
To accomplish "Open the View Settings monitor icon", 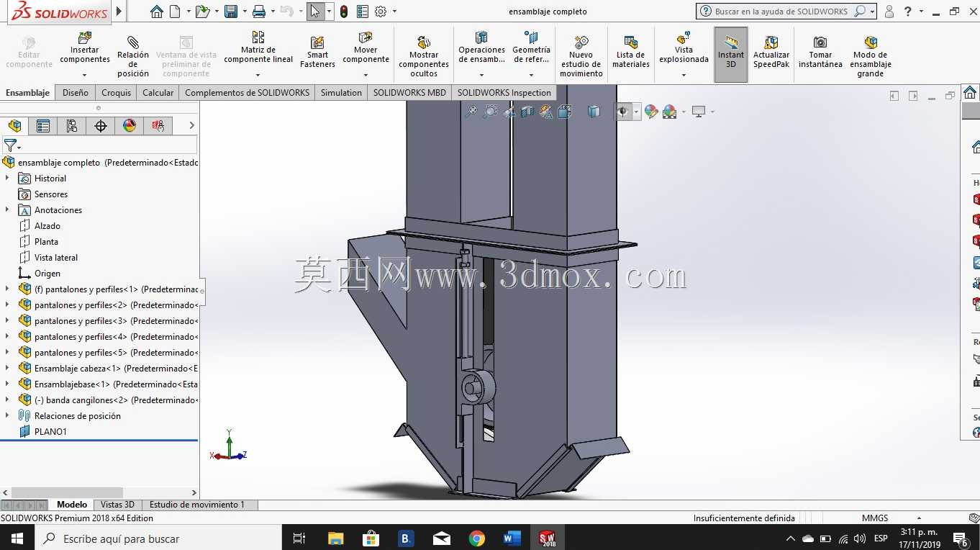I will tap(698, 112).
